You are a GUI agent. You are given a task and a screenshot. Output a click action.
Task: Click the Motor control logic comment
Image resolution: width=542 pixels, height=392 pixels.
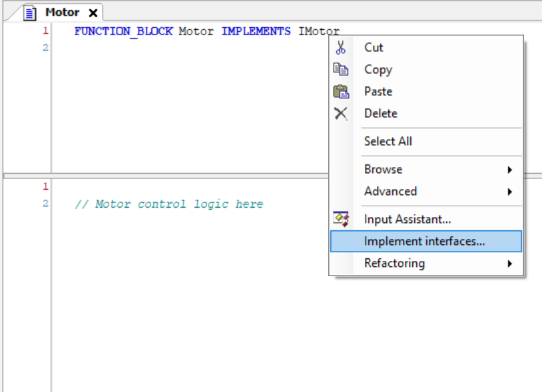[169, 204]
